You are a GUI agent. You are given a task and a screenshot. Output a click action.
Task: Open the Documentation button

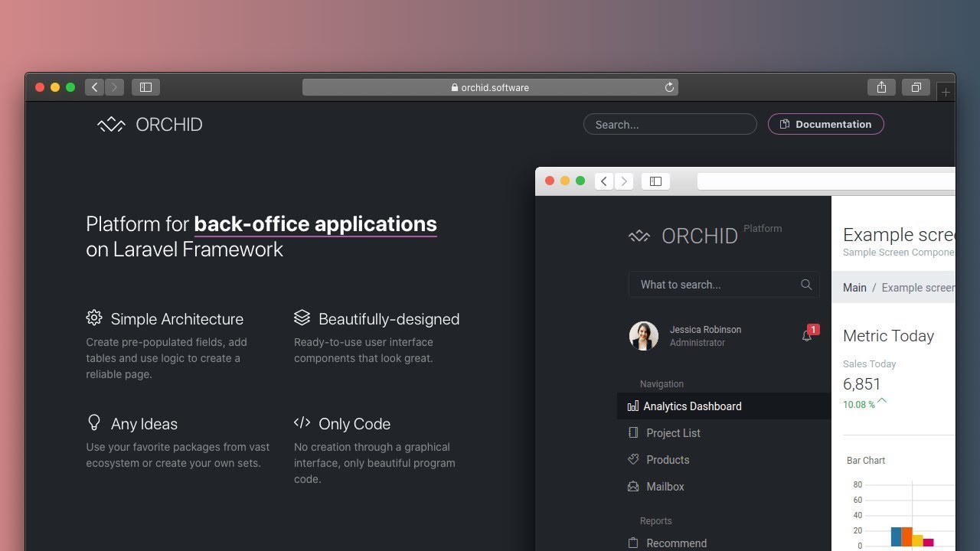[825, 124]
